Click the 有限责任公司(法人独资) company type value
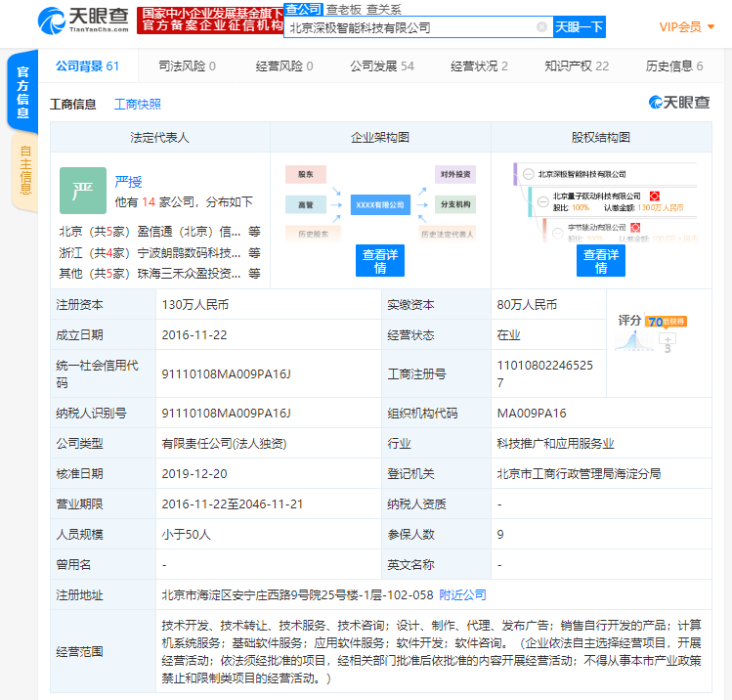The width and height of the screenshot is (732, 700). pyautogui.click(x=224, y=444)
